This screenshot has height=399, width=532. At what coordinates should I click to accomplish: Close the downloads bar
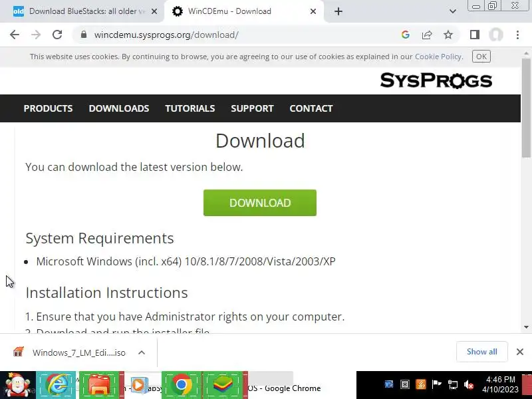pyautogui.click(x=520, y=352)
